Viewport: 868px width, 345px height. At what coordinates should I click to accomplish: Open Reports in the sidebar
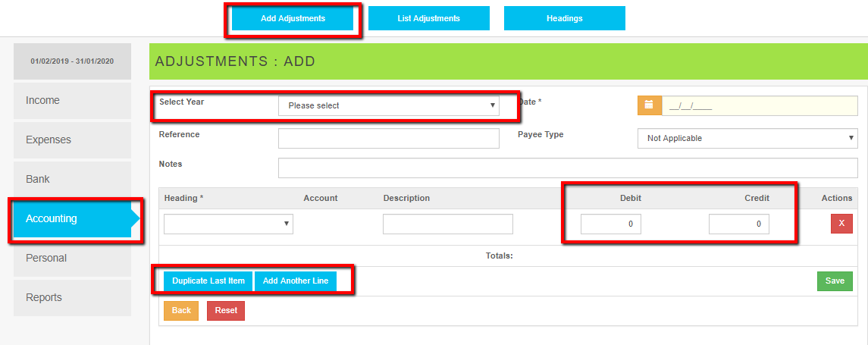[73, 297]
